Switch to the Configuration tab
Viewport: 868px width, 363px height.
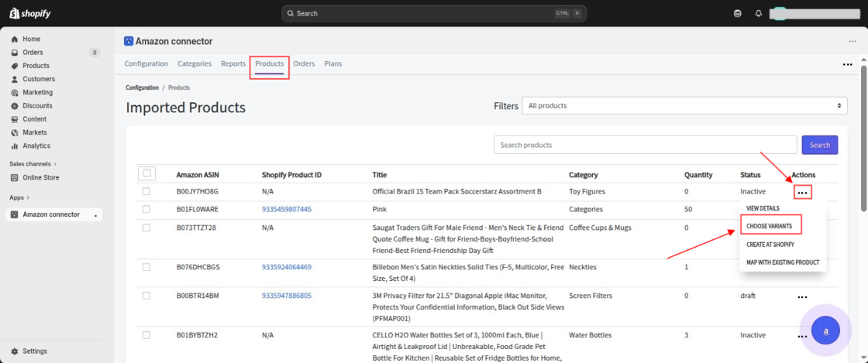146,63
